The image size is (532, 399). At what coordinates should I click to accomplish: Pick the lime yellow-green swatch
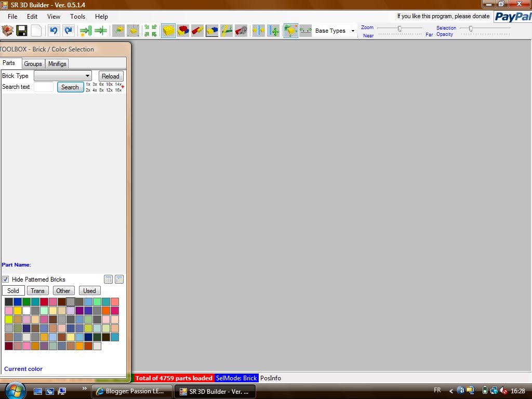(9, 320)
